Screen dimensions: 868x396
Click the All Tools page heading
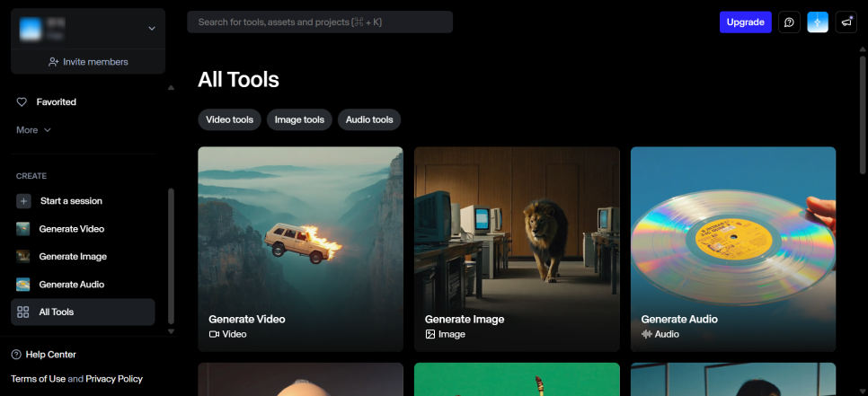239,80
